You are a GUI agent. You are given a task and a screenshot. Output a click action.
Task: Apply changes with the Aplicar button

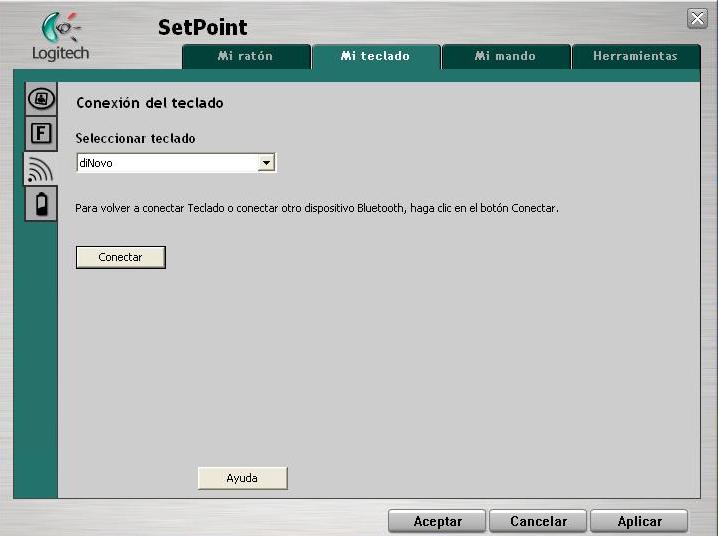coord(639,521)
